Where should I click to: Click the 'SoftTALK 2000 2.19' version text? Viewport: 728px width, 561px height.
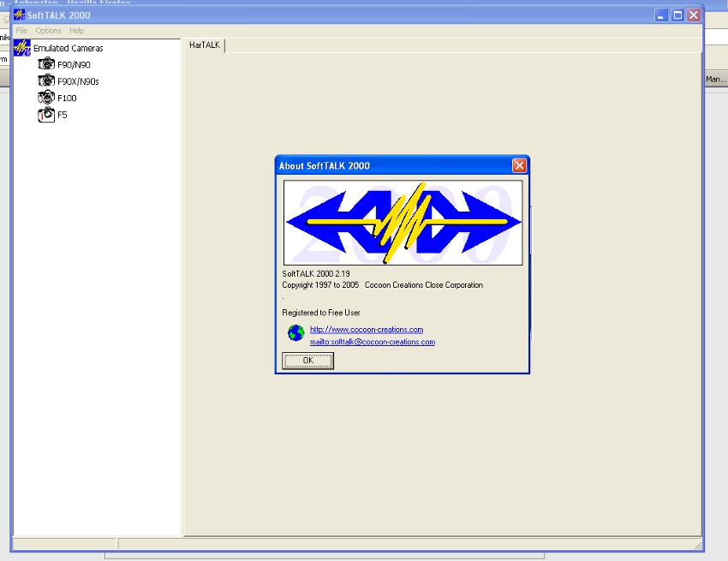coord(316,273)
